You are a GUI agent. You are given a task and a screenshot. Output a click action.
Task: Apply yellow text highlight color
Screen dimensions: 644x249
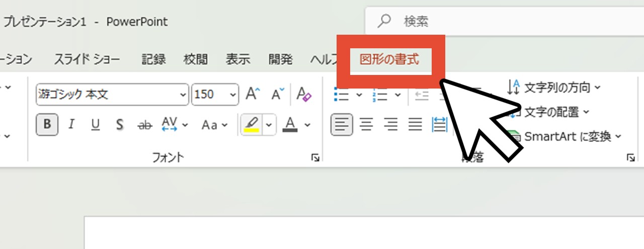[251, 124]
